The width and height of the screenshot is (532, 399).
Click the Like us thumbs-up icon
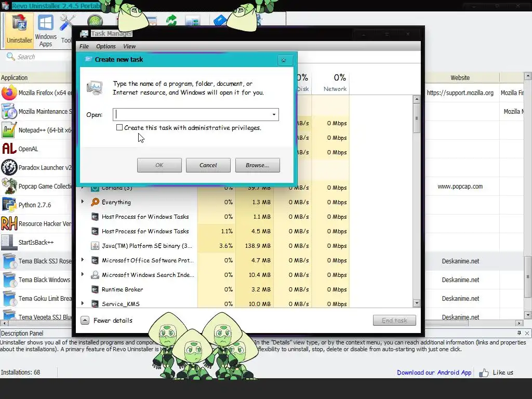pos(484,373)
